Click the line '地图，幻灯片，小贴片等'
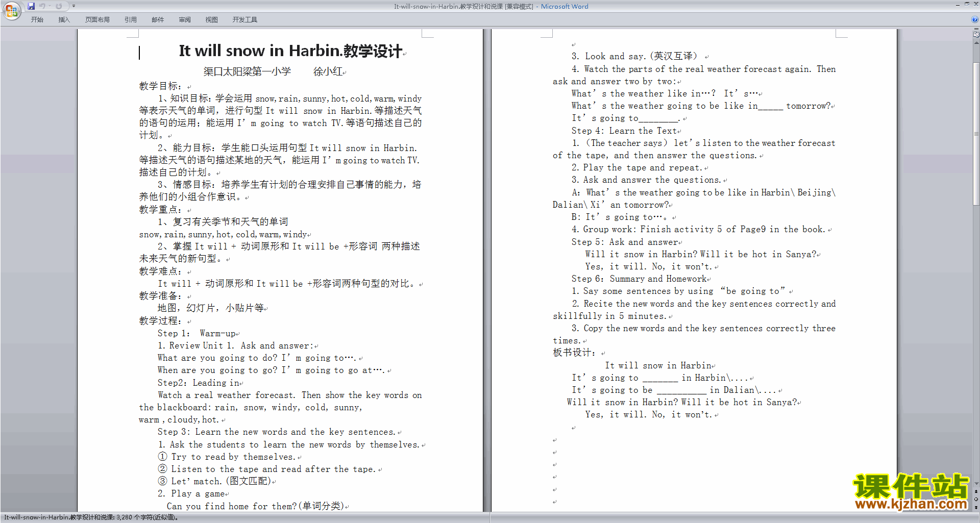Image resolution: width=980 pixels, height=523 pixels. point(211,308)
